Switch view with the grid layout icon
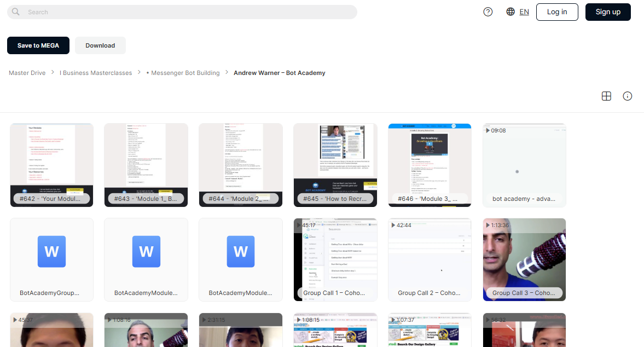This screenshot has height=347, width=644. tap(606, 96)
